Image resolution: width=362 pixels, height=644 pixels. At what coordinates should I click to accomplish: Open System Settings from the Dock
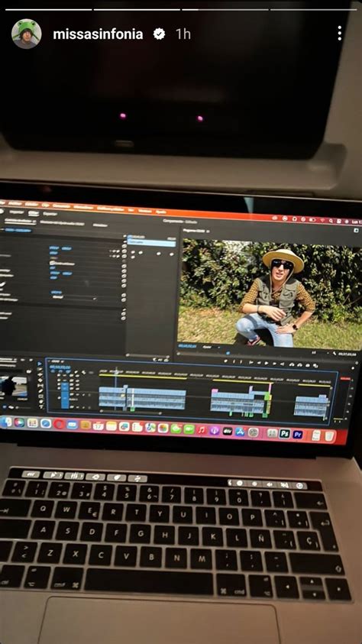[254, 432]
